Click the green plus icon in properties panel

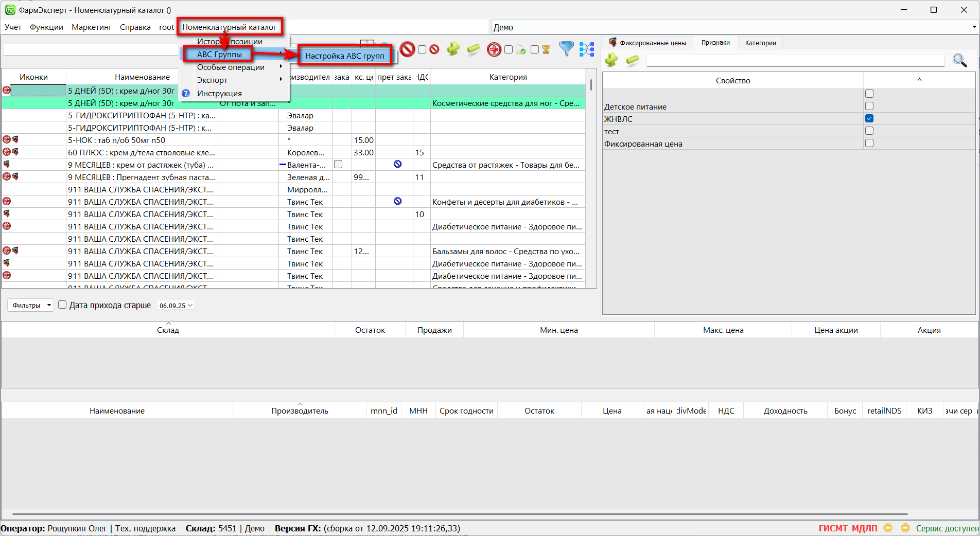(x=611, y=61)
